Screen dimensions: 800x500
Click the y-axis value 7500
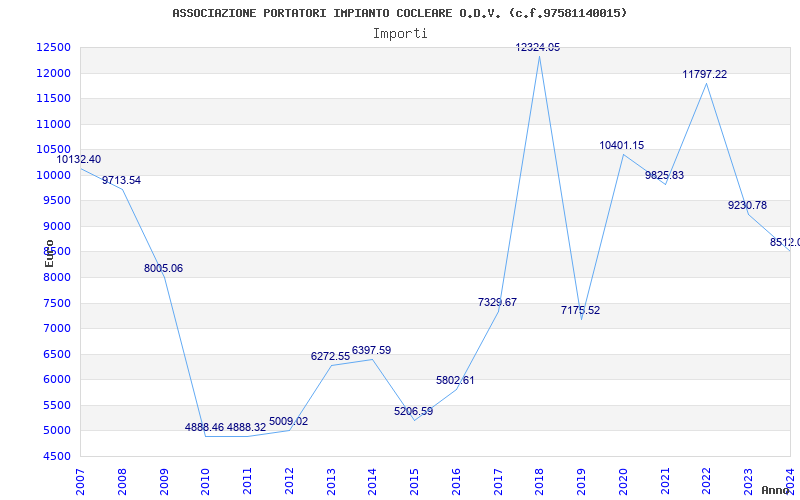pos(56,303)
